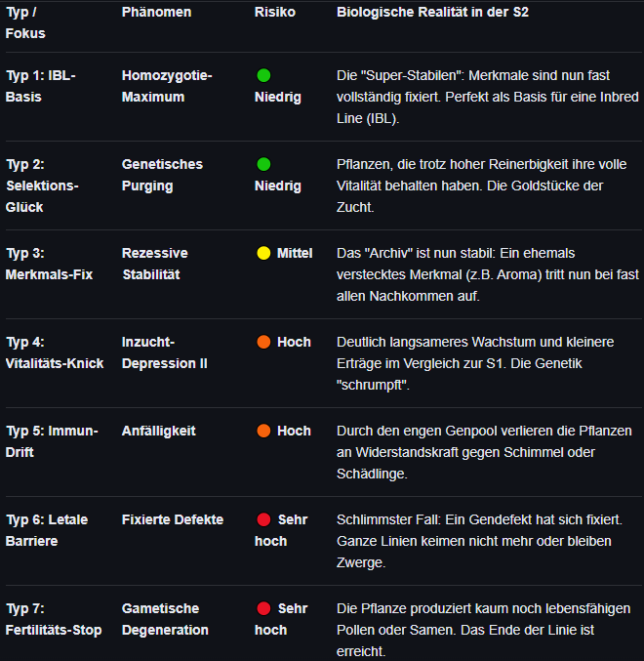Click the Super-Stabilen description text
This screenshot has width=644, height=661.
tap(487, 97)
